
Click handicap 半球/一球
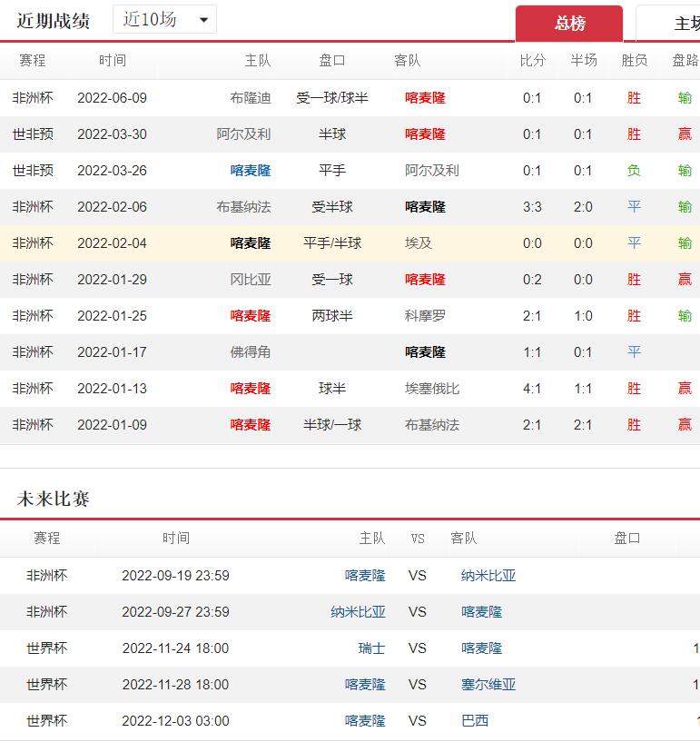click(332, 425)
